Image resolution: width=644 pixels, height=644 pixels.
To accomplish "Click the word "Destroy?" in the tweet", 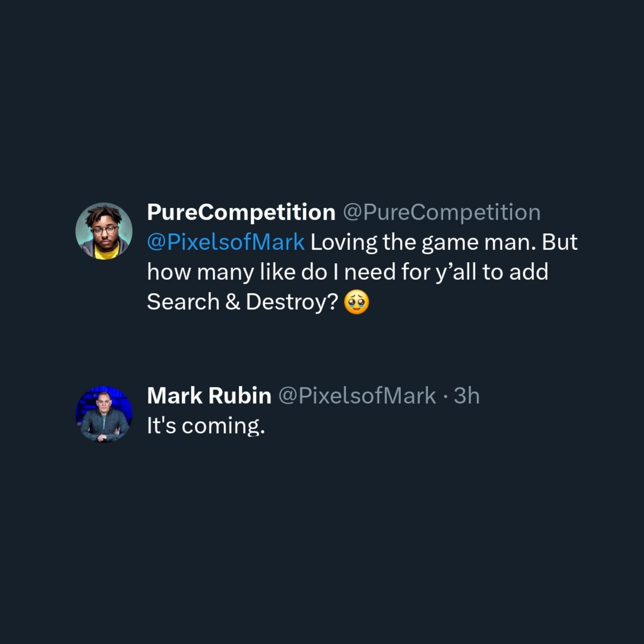I will tap(292, 302).
